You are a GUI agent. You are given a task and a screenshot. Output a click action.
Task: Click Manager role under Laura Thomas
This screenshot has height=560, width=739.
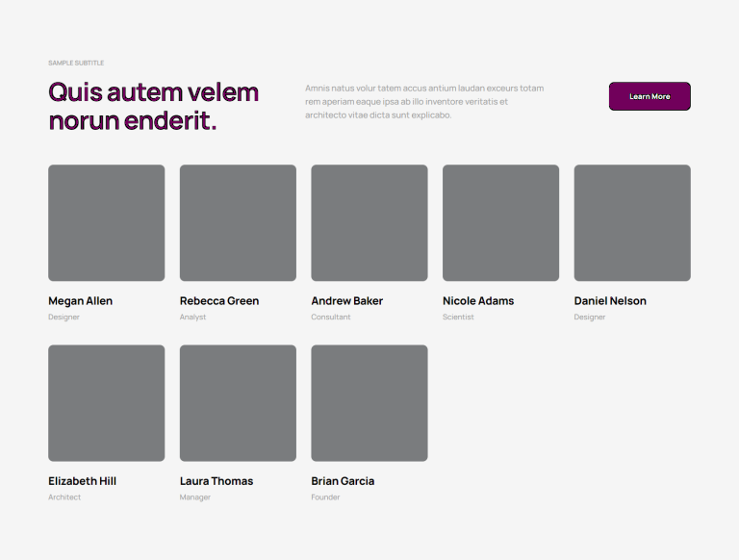[x=194, y=497]
